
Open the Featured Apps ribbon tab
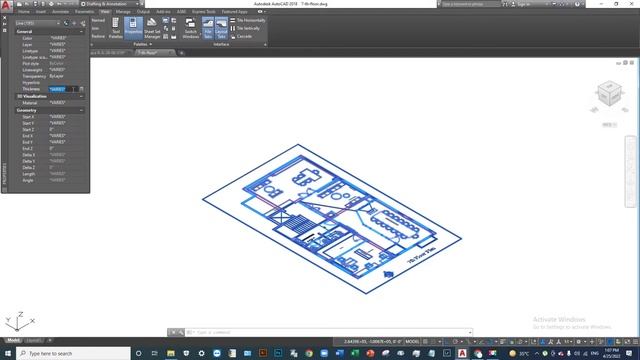click(235, 12)
